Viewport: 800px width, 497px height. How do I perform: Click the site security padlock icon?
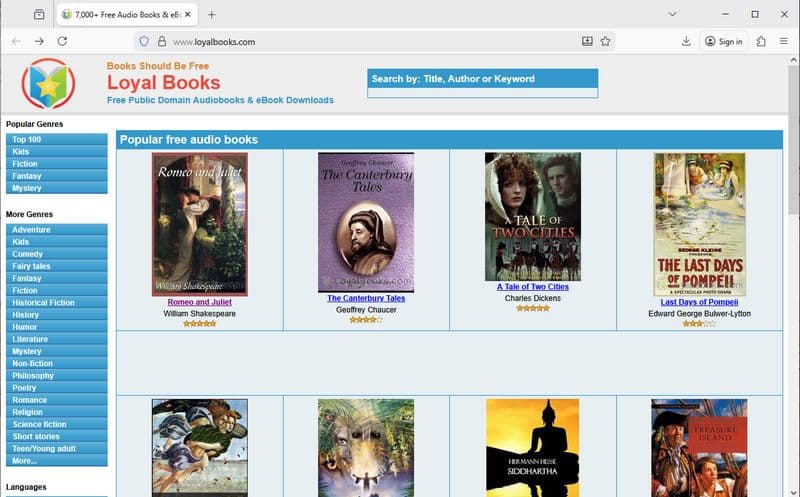(x=162, y=41)
